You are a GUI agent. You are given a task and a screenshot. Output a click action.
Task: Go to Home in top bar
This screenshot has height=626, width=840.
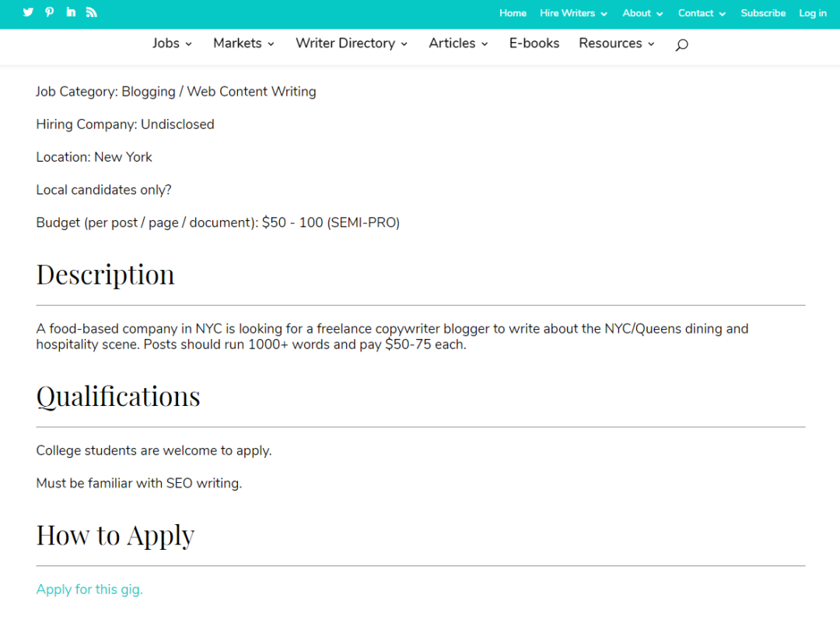(513, 13)
